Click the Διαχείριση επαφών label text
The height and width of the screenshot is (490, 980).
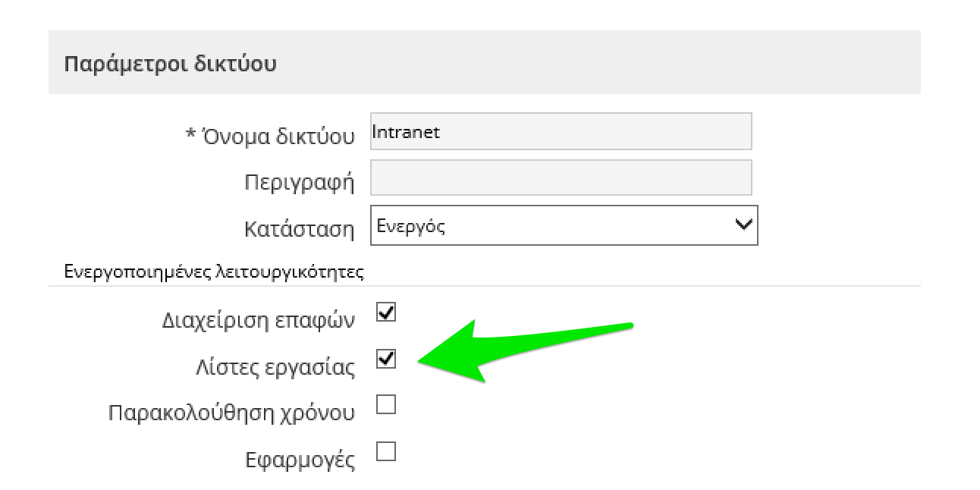(259, 321)
